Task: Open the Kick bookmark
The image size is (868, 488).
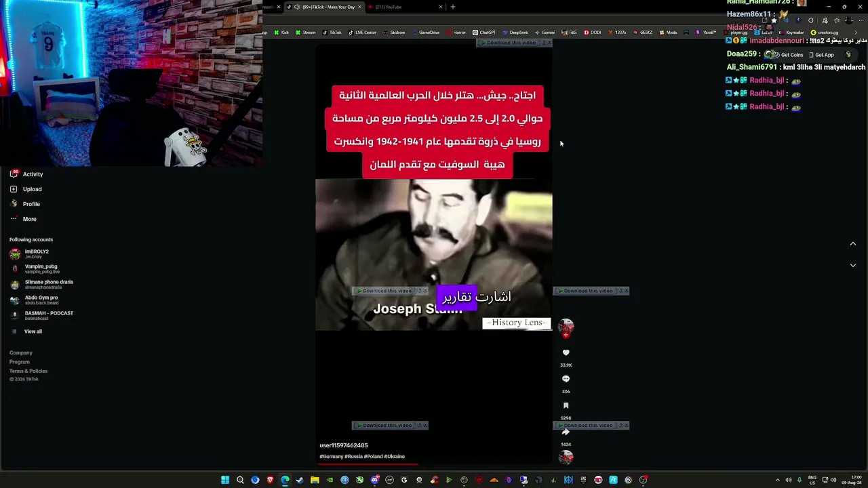Action: 281,33
